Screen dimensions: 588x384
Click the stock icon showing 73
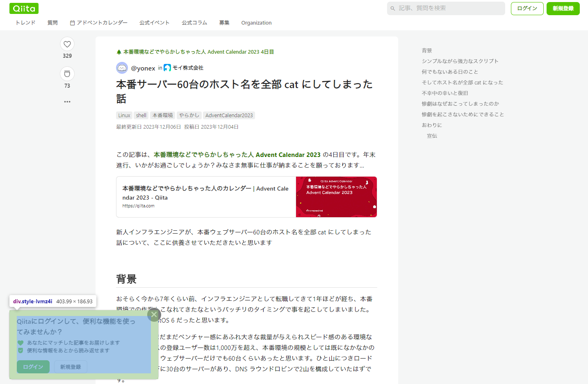(67, 74)
